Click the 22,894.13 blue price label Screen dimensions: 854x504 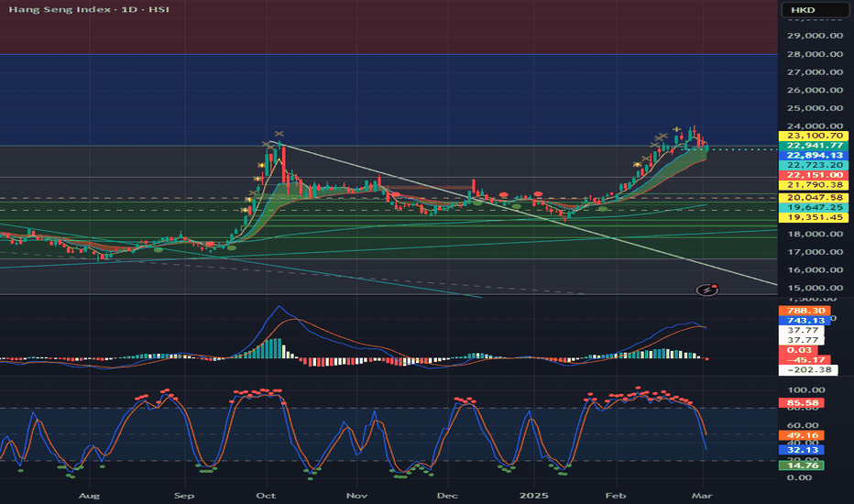[x=813, y=155]
